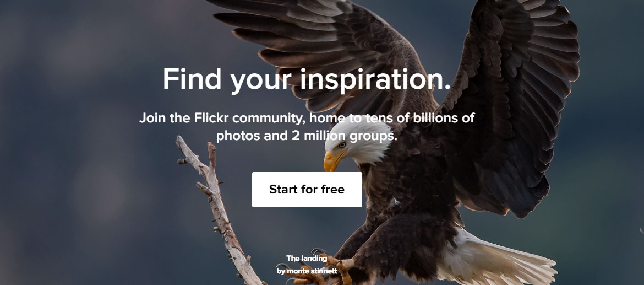Select the Join the Flickr community subtitle text

pos(307,127)
